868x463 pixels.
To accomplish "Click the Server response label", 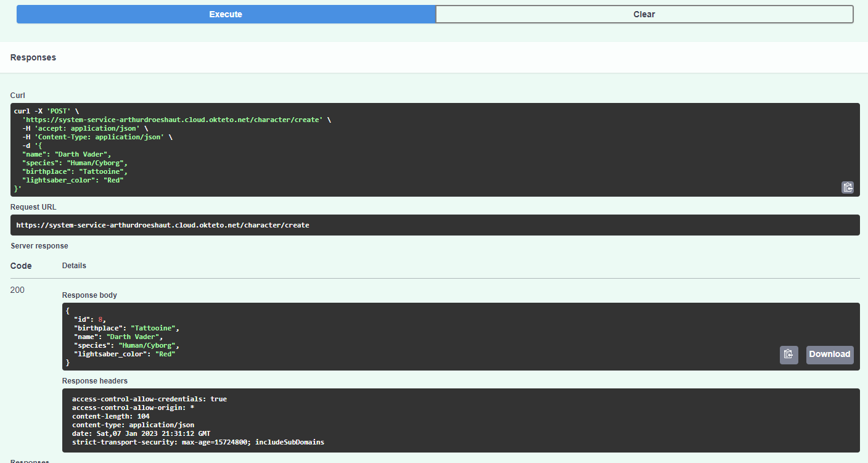I will coord(39,245).
